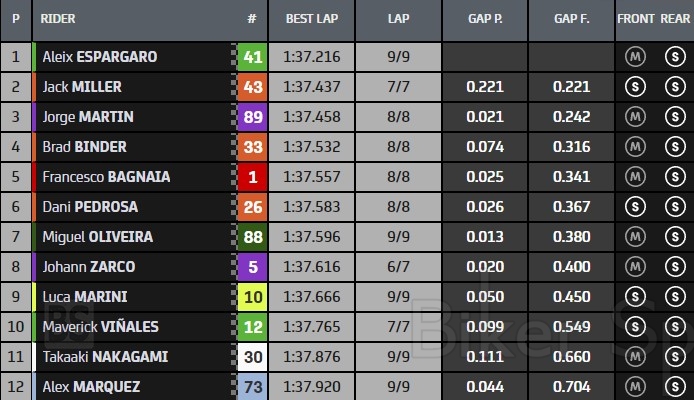This screenshot has height=400, width=694.
Task: Click Jack Miller's front soft tyre icon
Action: 635,87
